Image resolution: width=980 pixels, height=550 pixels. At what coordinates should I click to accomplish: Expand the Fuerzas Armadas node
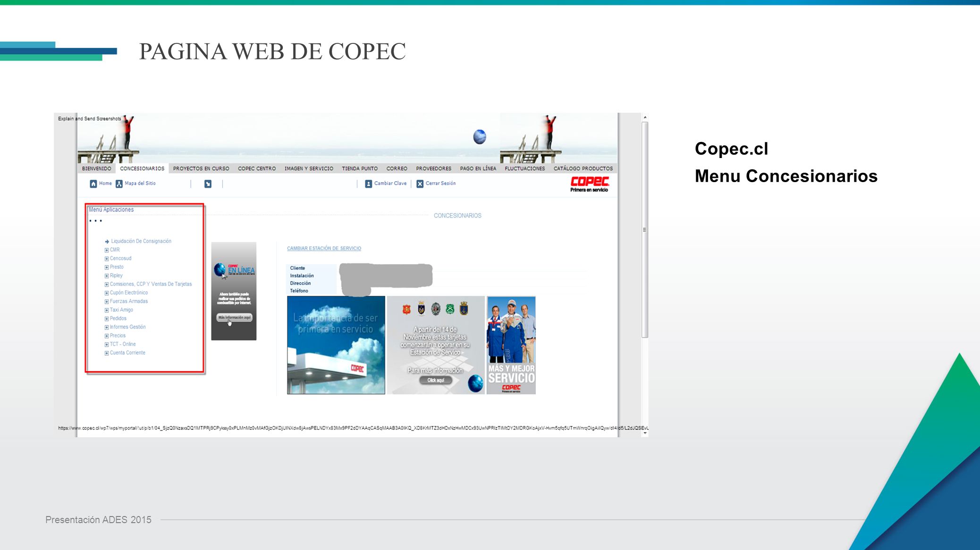pyautogui.click(x=107, y=301)
